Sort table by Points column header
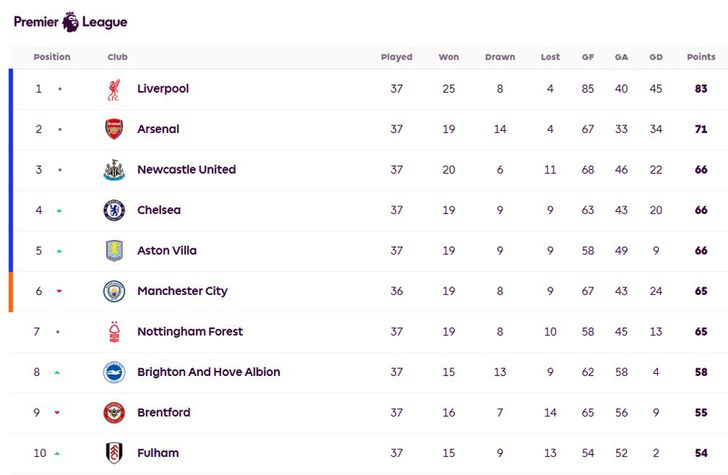The height and width of the screenshot is (475, 728). 701,57
